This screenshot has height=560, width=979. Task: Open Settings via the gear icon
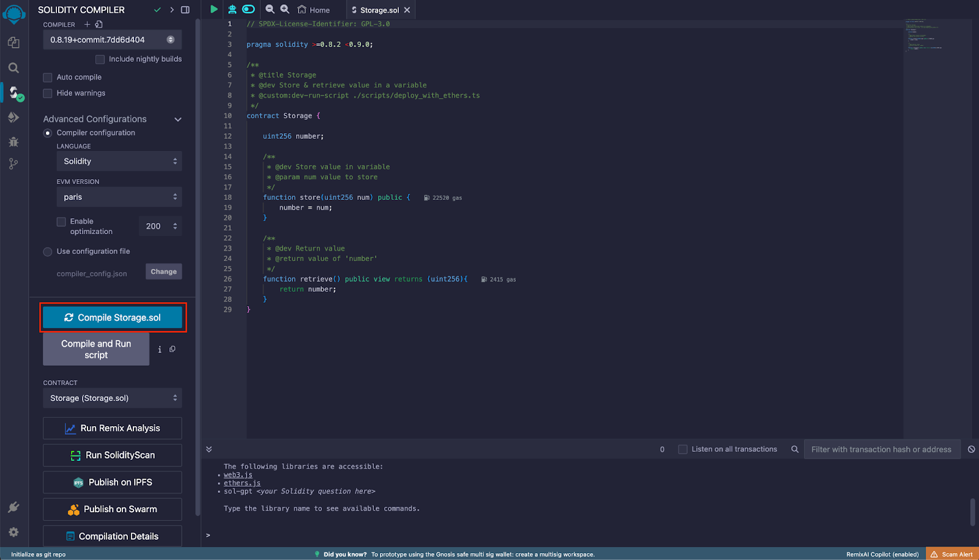click(13, 532)
